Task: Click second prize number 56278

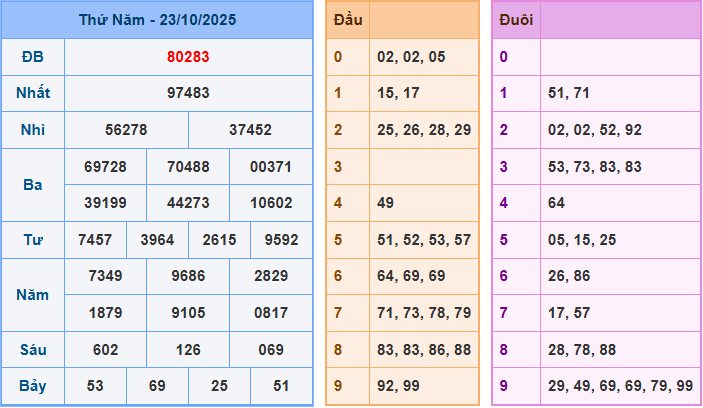Action: click(126, 130)
